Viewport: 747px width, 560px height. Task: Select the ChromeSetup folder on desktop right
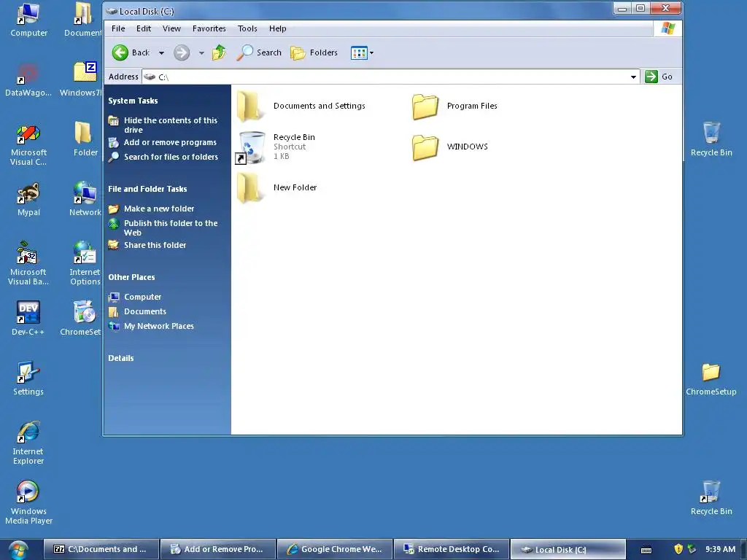(x=711, y=379)
